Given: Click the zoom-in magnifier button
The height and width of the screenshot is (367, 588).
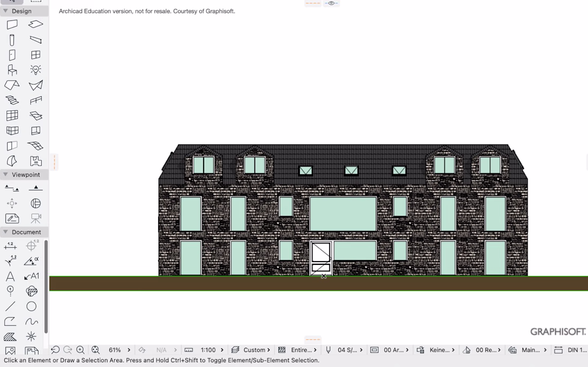Looking at the screenshot, I should click(80, 350).
